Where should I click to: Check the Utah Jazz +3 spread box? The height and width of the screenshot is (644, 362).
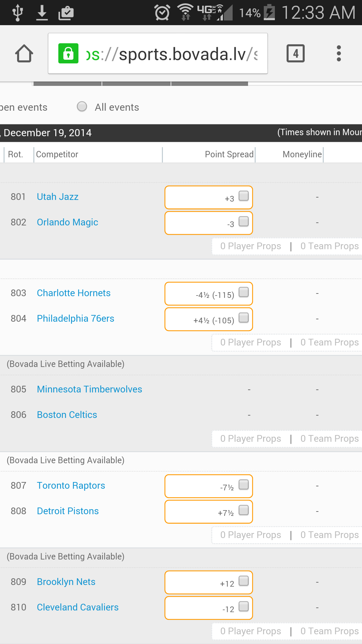point(244,196)
